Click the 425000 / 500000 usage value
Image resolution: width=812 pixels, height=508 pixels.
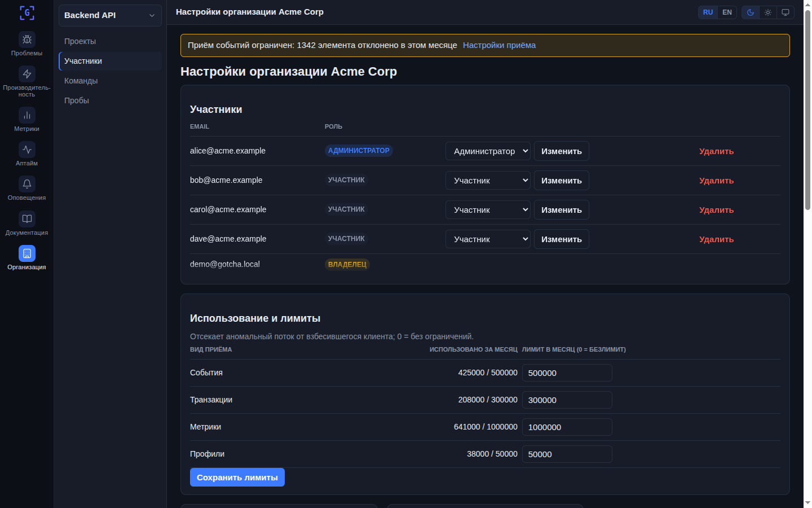click(488, 373)
